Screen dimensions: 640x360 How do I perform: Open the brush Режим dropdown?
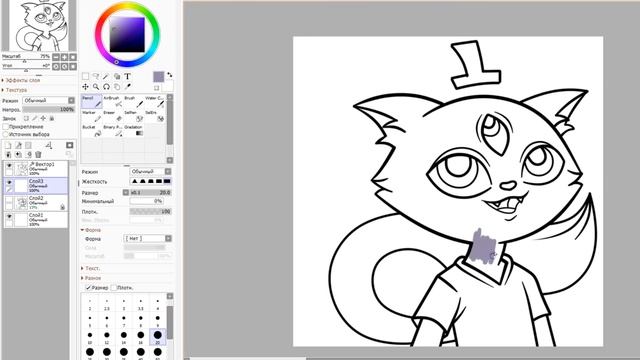point(151,171)
